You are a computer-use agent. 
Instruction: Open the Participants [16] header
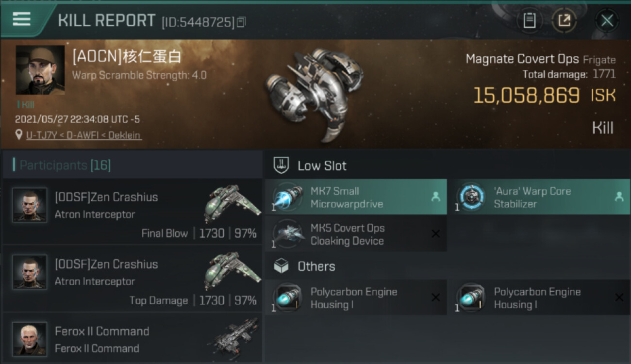coord(65,165)
